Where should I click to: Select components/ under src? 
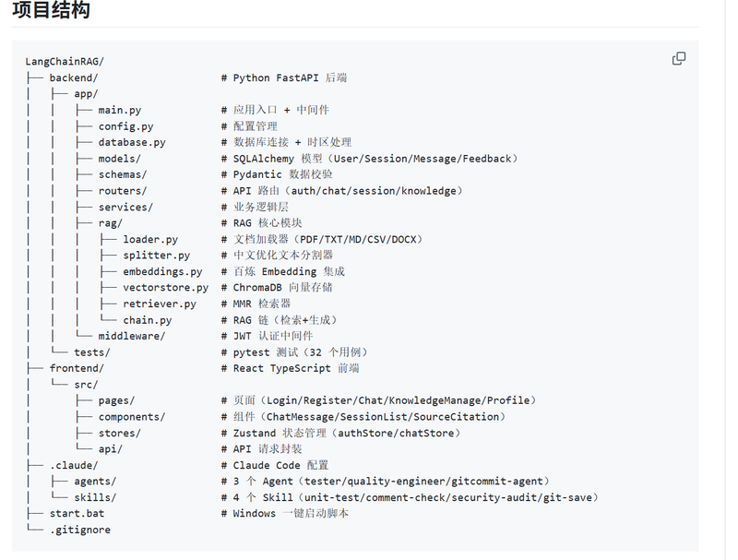(x=132, y=417)
